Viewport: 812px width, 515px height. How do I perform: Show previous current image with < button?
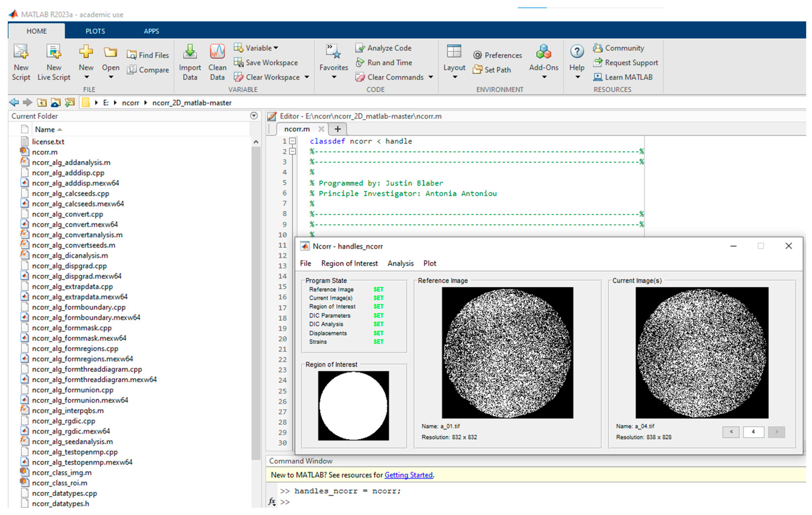pos(731,432)
